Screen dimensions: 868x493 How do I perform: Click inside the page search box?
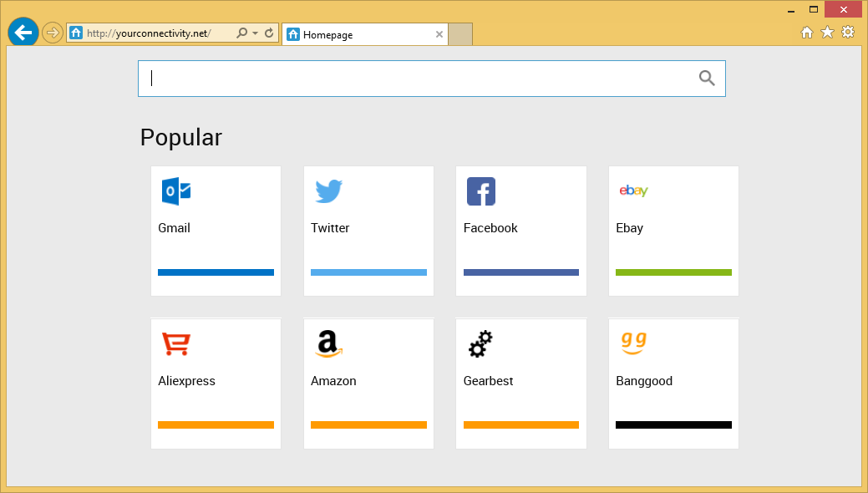click(x=432, y=79)
